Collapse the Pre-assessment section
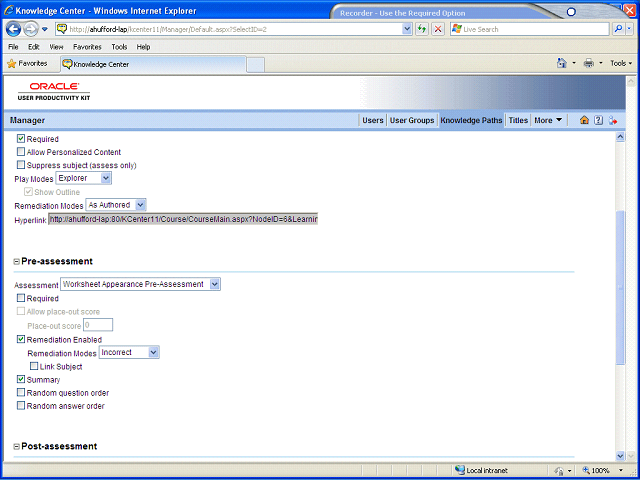 pos(17,262)
